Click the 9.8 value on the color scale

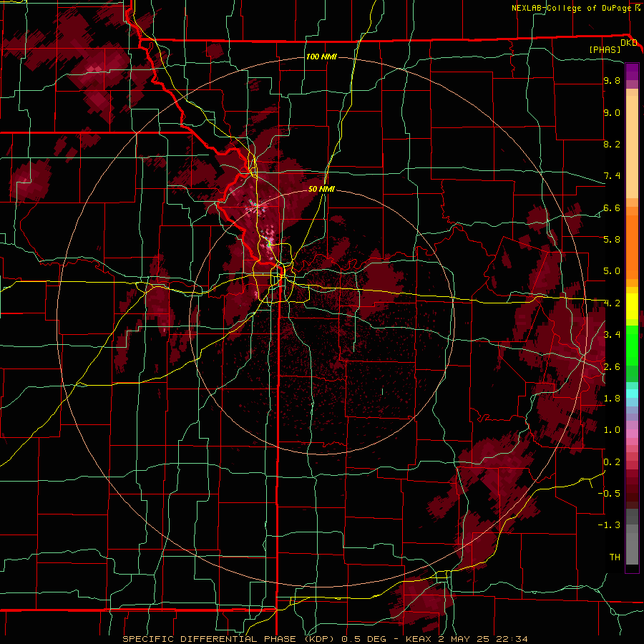pos(612,81)
